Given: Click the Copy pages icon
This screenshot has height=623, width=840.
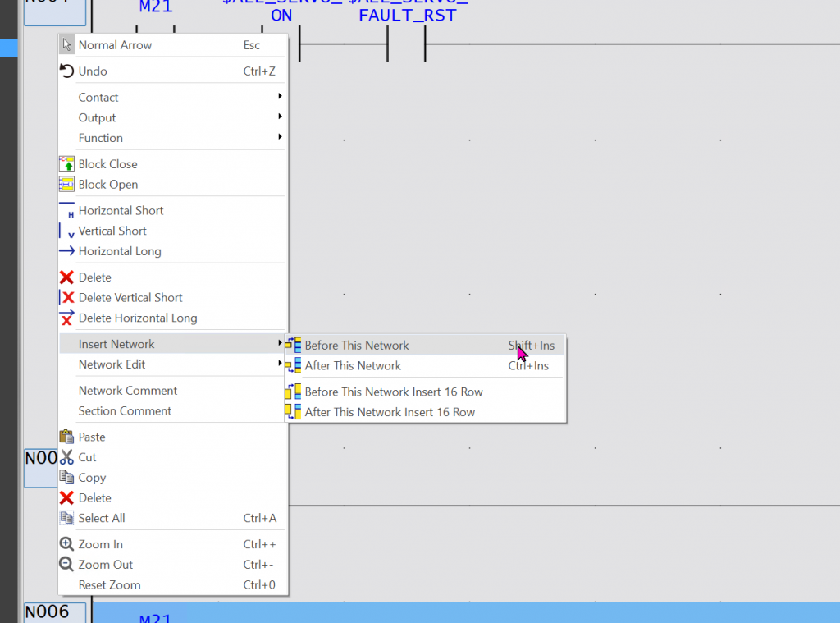Looking at the screenshot, I should coord(66,477).
